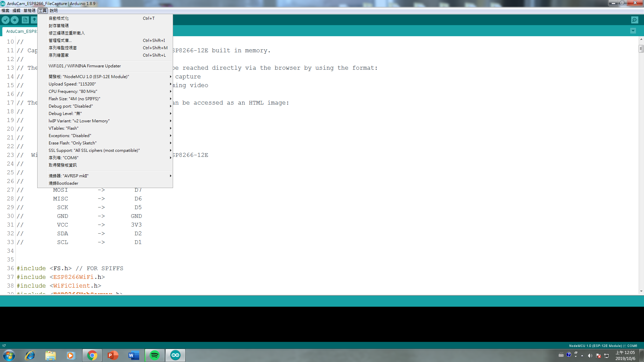Click the help question-mark tray icon

[569, 355]
